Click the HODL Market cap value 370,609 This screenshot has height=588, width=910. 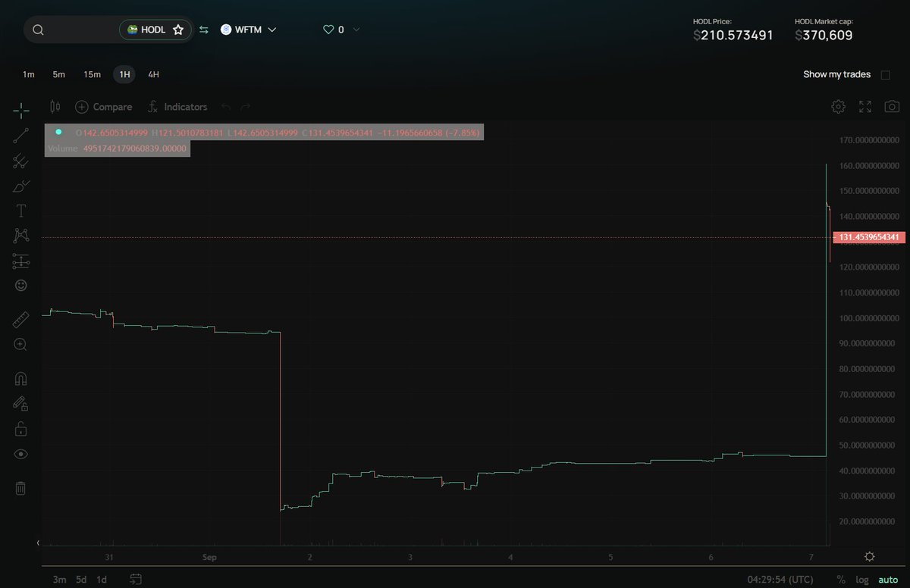[x=824, y=35]
